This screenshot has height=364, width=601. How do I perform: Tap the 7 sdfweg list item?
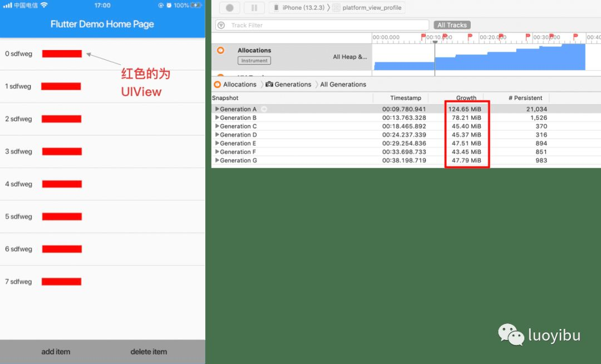coord(102,282)
